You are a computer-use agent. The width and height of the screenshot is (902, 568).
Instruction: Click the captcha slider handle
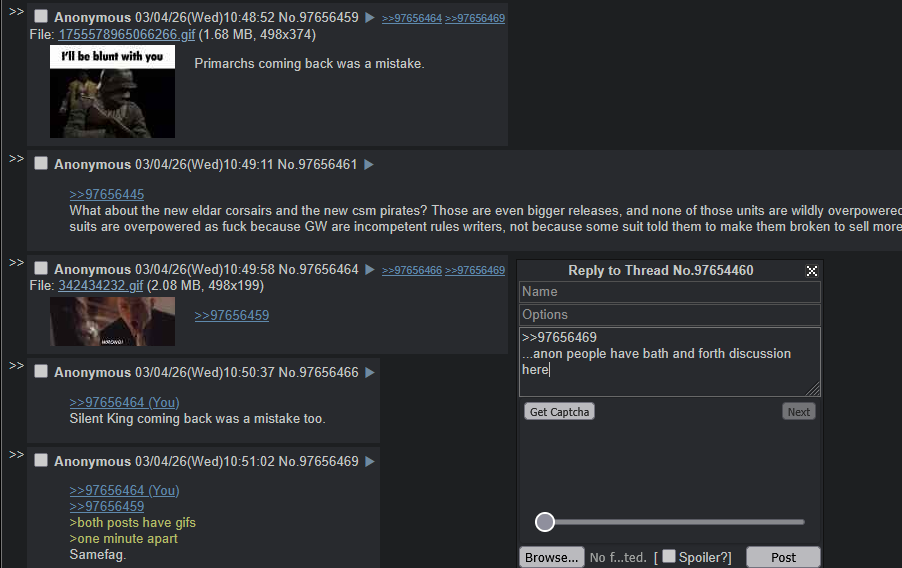pos(545,522)
